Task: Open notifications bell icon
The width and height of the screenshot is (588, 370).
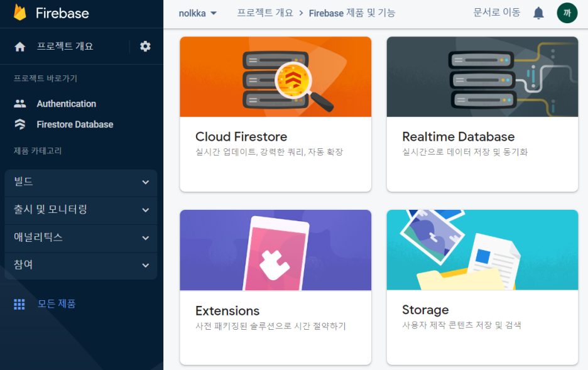Action: point(538,13)
